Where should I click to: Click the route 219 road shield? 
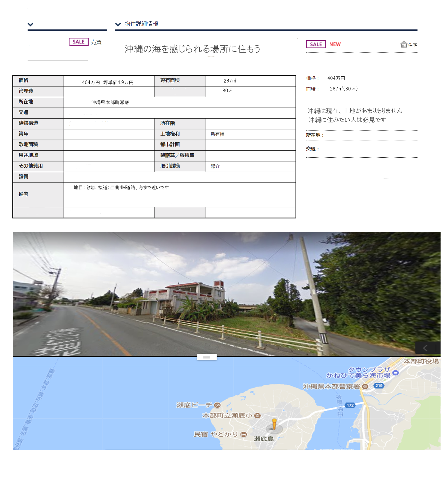[379, 386]
